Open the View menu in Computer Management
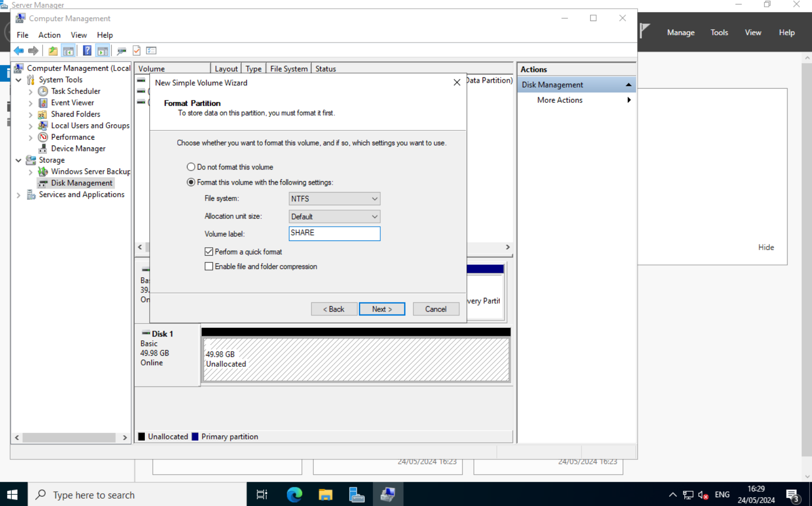812x506 pixels. (x=78, y=35)
